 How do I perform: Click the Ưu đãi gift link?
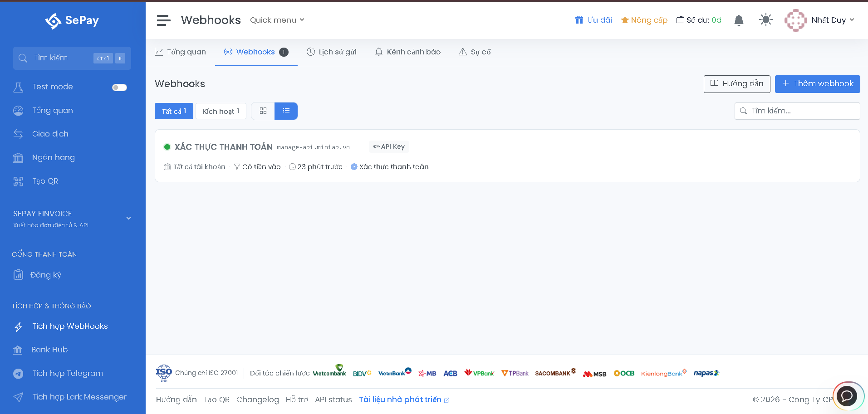[x=593, y=20]
